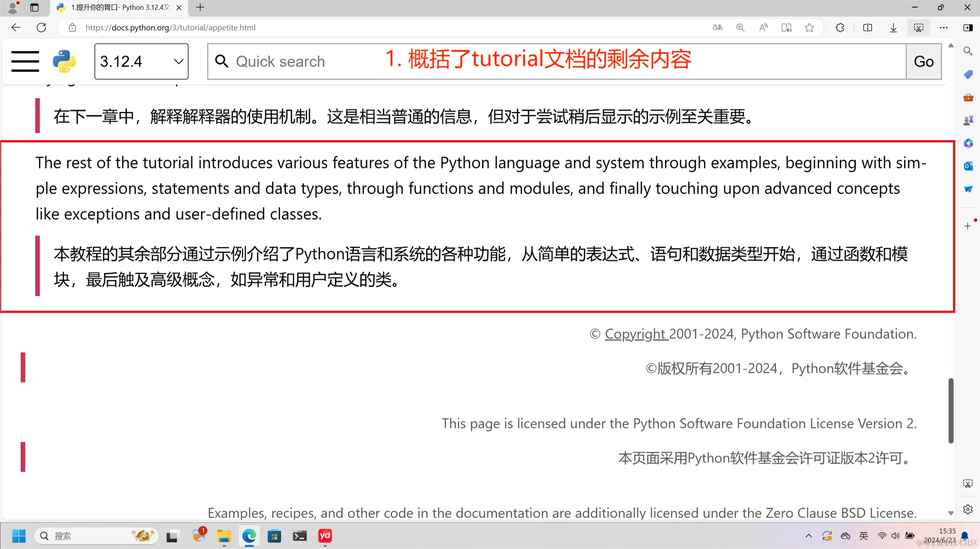Open the downloads arrow icon
The image size is (980, 549).
click(x=893, y=28)
